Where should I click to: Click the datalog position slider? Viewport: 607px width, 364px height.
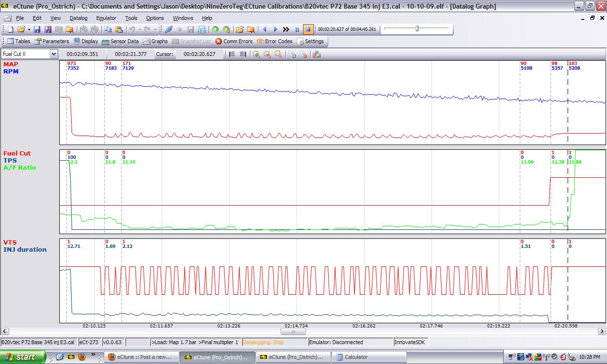tap(417, 29)
